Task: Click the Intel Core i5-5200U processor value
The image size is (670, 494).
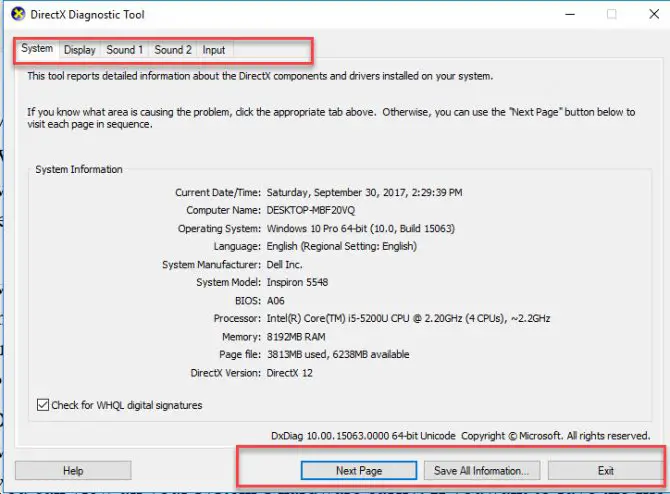Action: click(x=408, y=318)
